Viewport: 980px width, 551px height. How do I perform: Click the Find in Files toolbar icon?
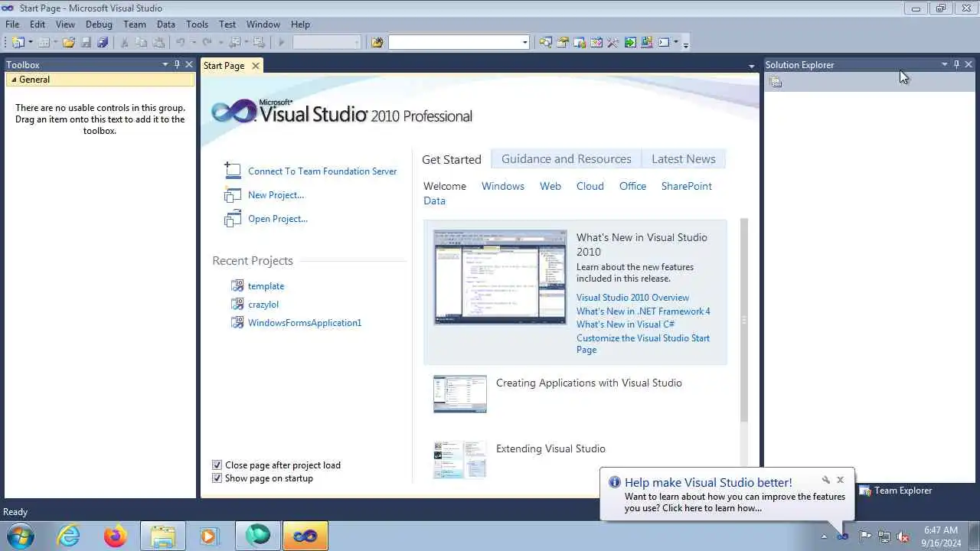tap(377, 42)
